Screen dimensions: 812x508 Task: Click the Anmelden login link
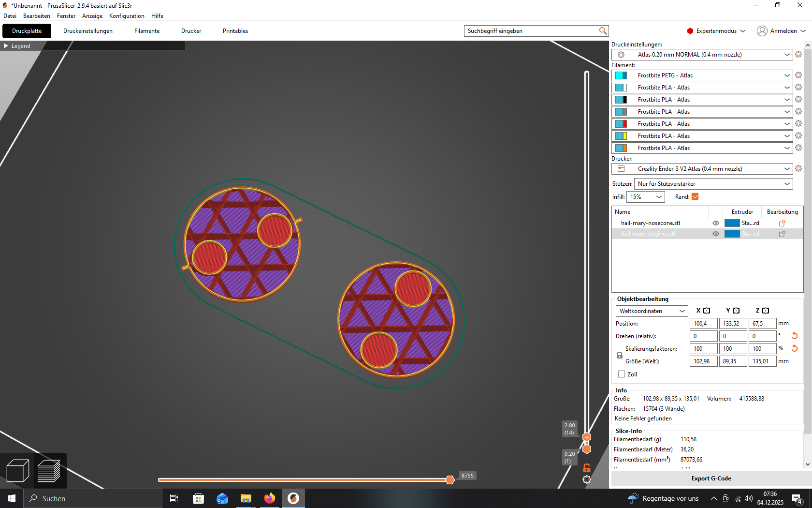click(783, 31)
